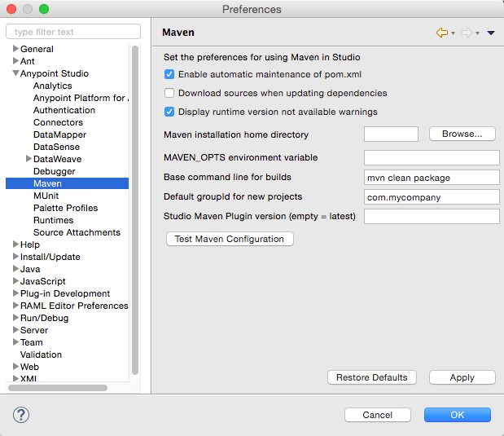Viewport: 504px width, 436px height.
Task: Expand the Web tree node
Action: [x=15, y=367]
